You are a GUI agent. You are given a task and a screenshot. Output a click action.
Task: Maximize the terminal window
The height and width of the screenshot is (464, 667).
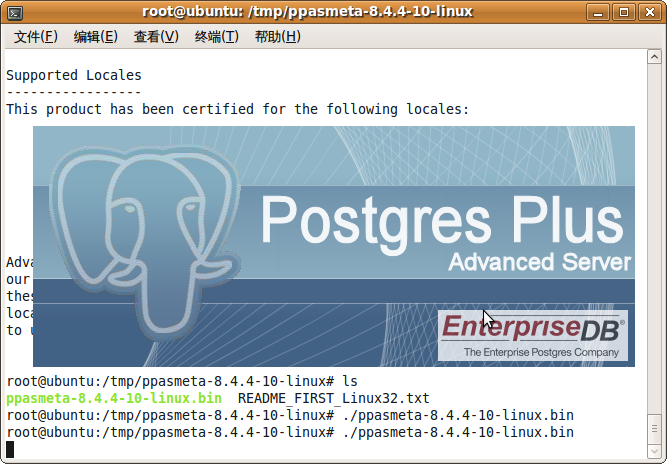(624, 12)
